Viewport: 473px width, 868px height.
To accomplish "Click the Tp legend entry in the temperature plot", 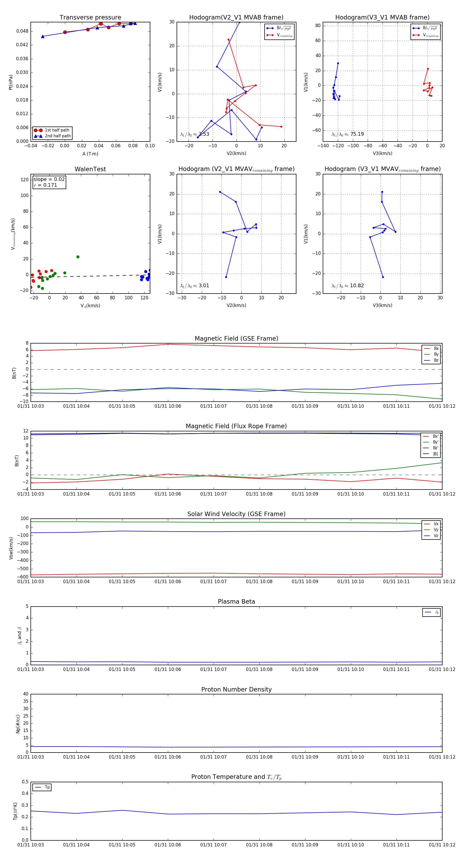I will (42, 788).
